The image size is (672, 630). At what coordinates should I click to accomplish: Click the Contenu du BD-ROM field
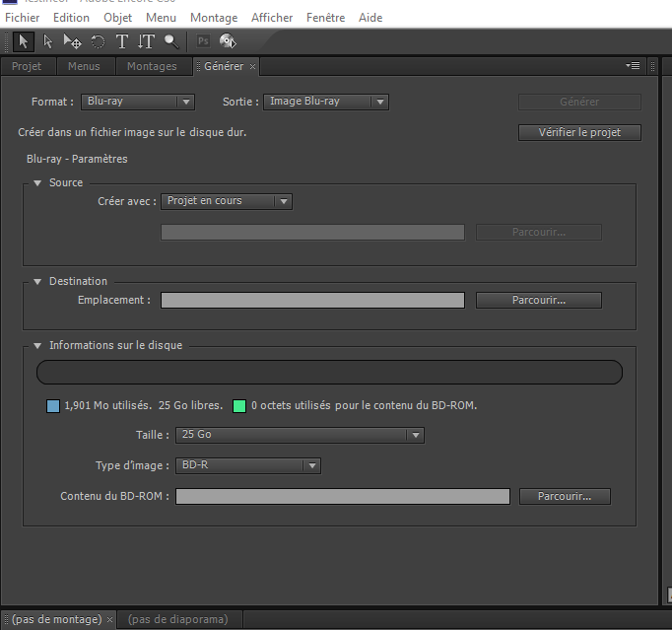coord(343,496)
